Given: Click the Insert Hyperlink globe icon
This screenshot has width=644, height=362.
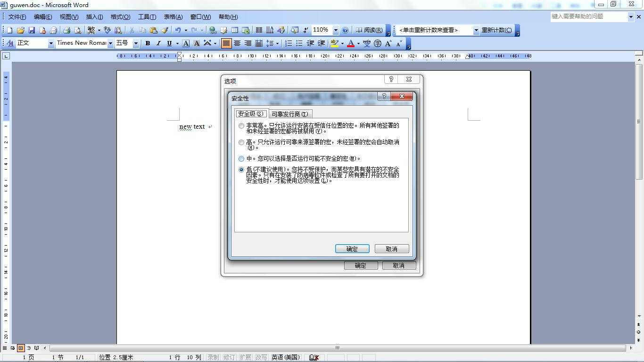Looking at the screenshot, I should [213, 30].
